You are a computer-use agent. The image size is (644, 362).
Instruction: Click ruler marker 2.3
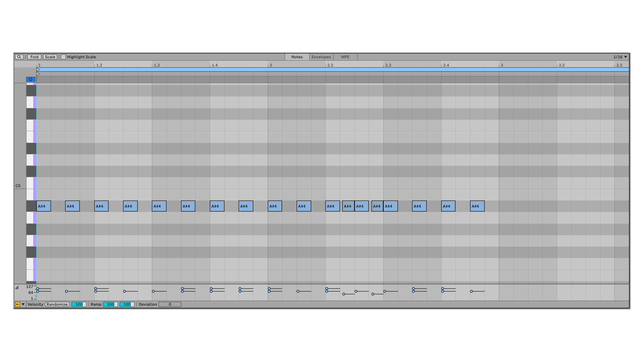coord(388,65)
